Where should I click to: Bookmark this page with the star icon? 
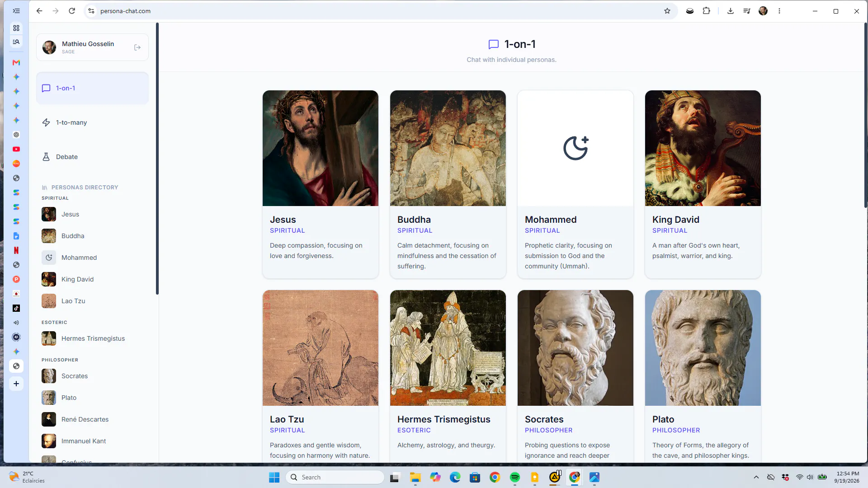click(667, 11)
